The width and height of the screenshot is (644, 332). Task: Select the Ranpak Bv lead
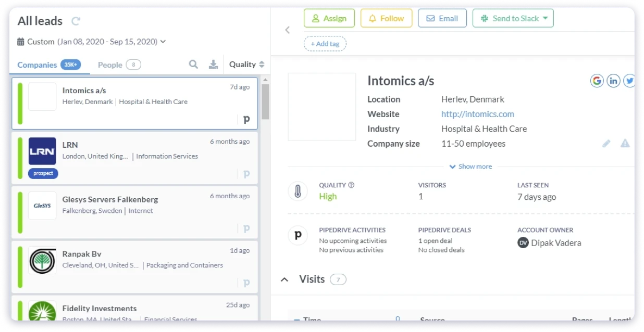pyautogui.click(x=134, y=266)
